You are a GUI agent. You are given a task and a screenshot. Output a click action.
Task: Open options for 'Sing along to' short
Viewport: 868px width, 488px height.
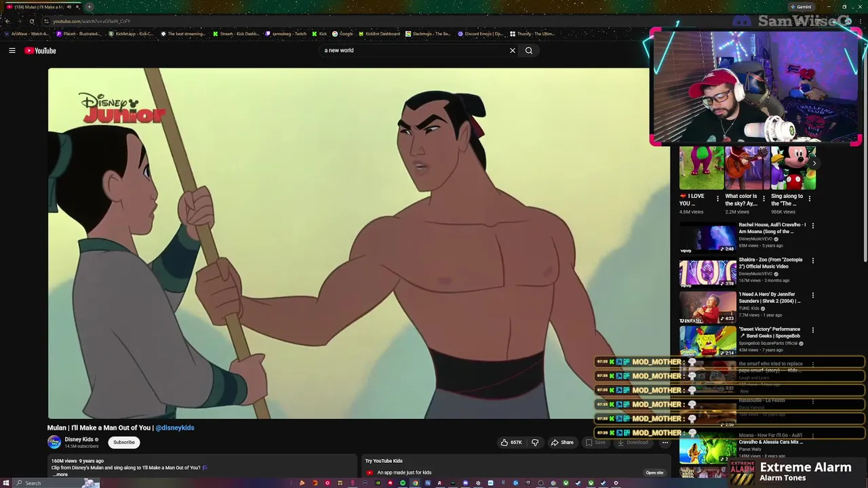[x=809, y=199]
